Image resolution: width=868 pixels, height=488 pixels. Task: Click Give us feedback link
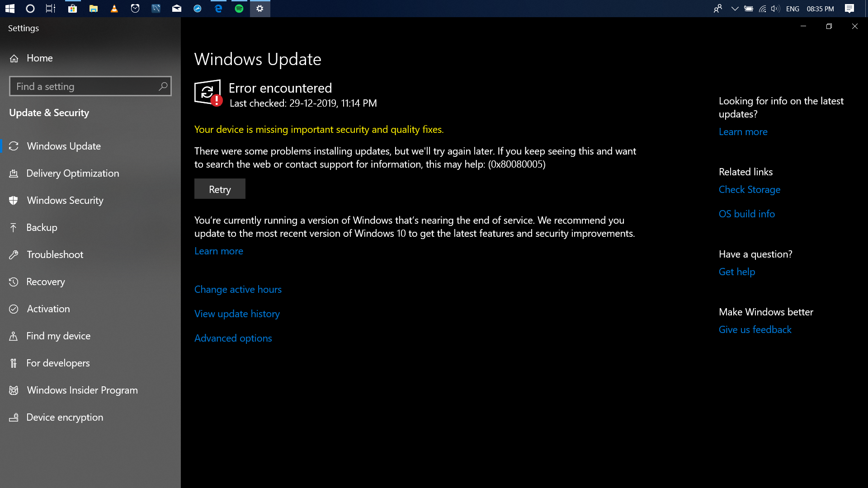[x=755, y=330]
